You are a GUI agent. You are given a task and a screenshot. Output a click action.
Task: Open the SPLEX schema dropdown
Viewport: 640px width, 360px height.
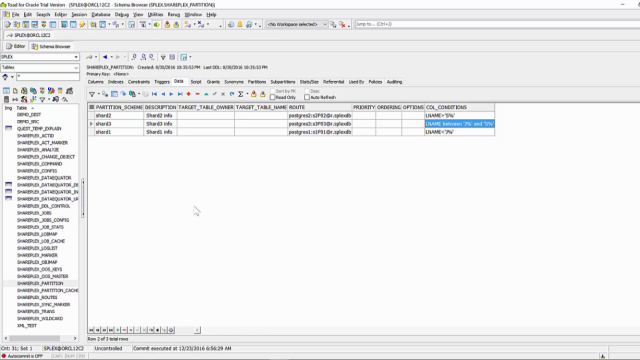point(76,57)
